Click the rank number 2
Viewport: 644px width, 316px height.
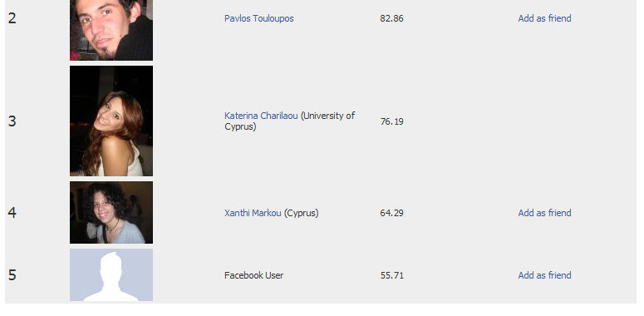coord(12,18)
